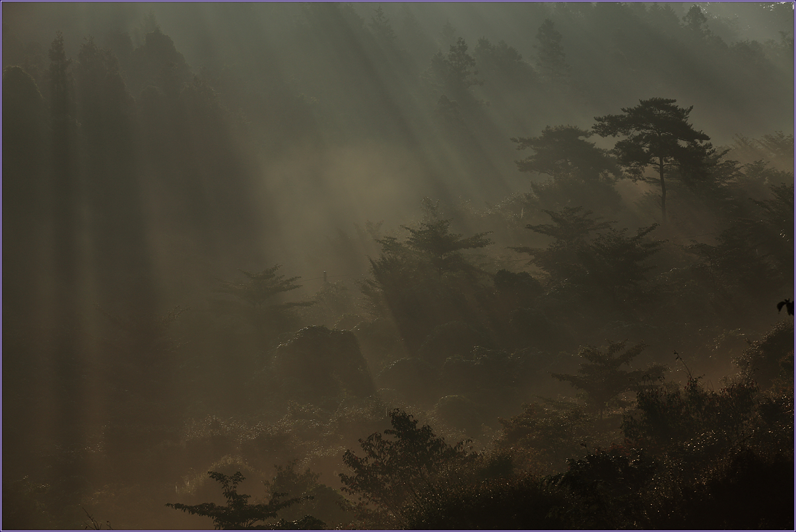Click the dark leaf silhouette at right edge
796x532 pixels.
coord(785,306)
